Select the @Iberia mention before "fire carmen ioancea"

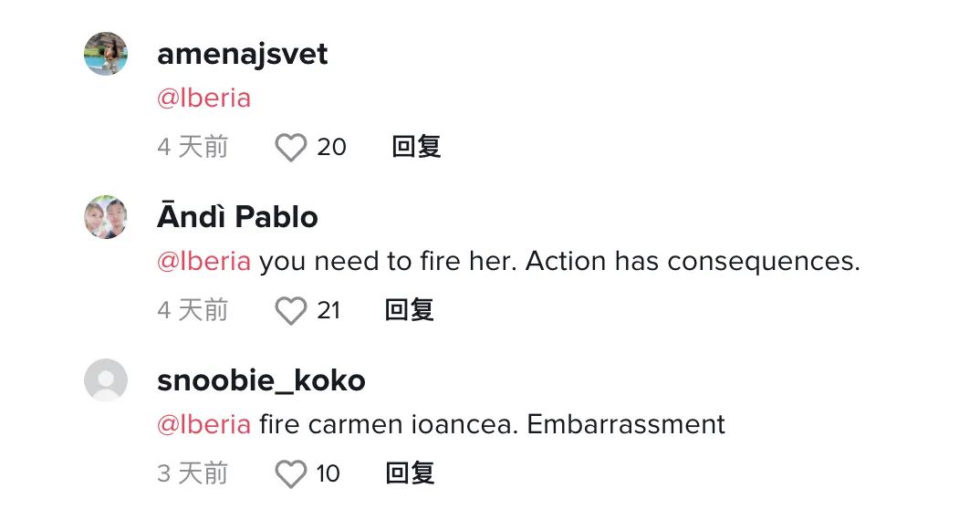203,424
